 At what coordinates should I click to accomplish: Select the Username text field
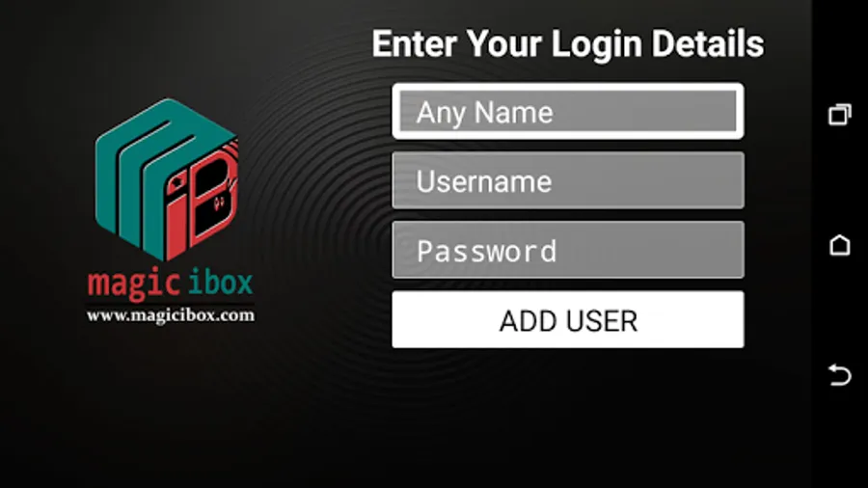(568, 180)
